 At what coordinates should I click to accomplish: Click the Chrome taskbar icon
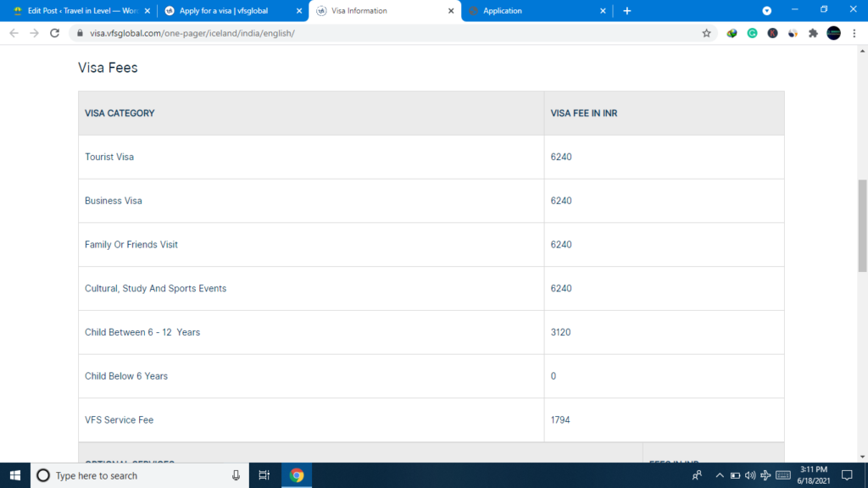pos(297,475)
